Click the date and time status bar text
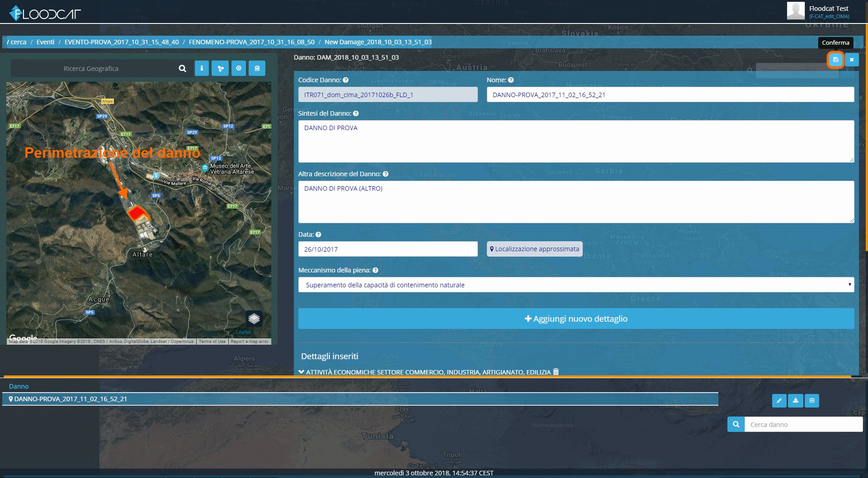868x478 pixels. [x=434, y=473]
